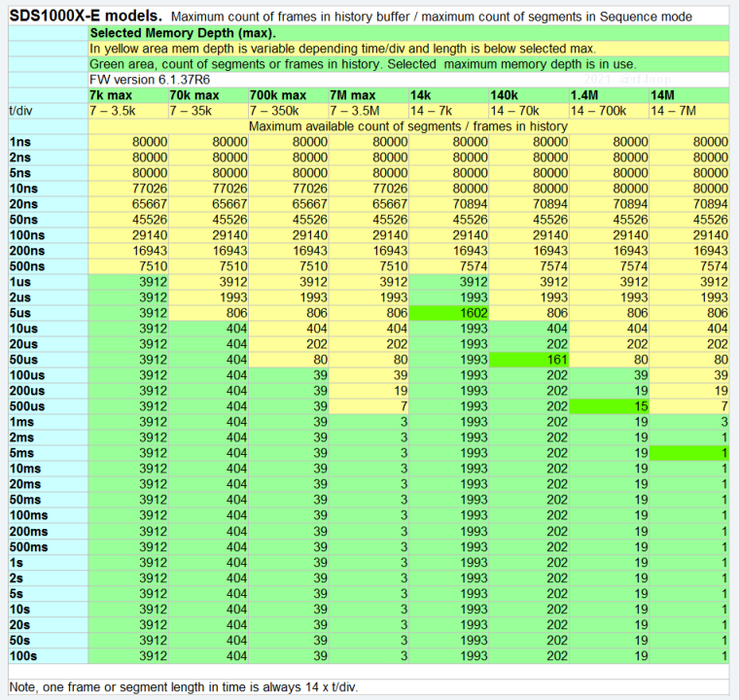Click '404' in 10us row under 140k
The width and height of the screenshot is (739, 700).
(529, 329)
